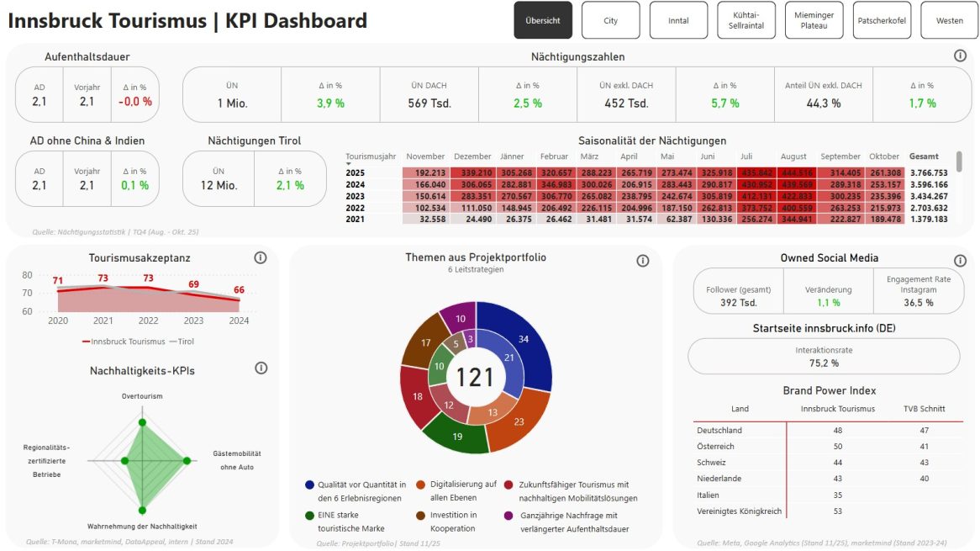
Task: Toggle sort arrow under Tourismusjahr column
Action: (350, 164)
